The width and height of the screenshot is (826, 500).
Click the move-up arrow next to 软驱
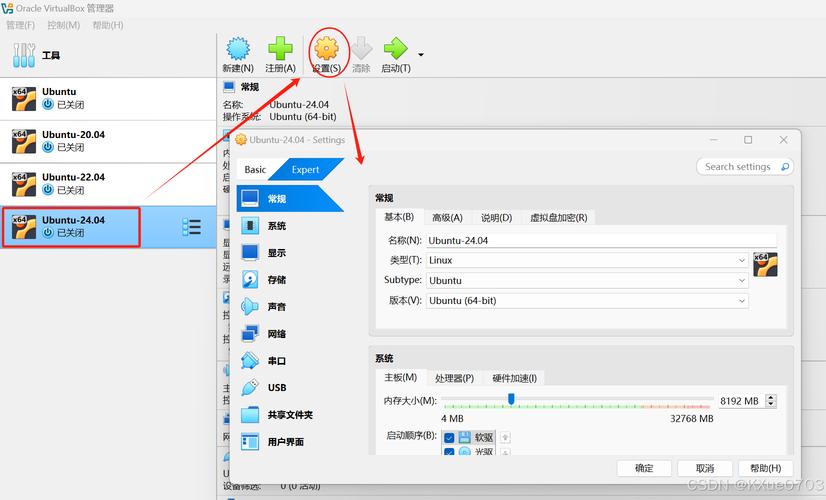505,437
